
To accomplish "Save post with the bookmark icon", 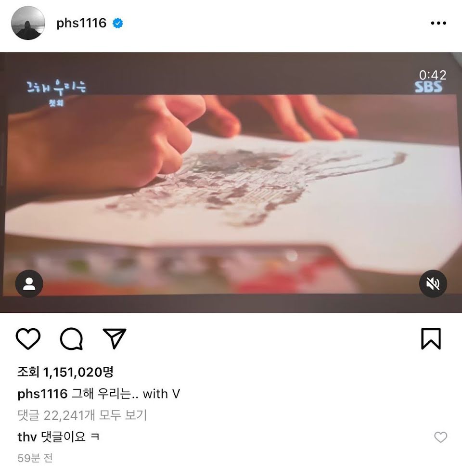I will point(431,338).
